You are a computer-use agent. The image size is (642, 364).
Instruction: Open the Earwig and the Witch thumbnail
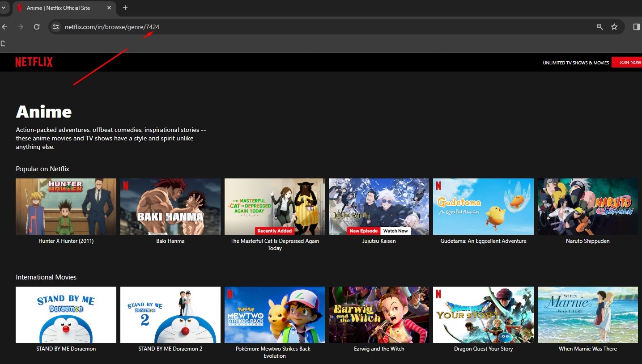click(379, 315)
